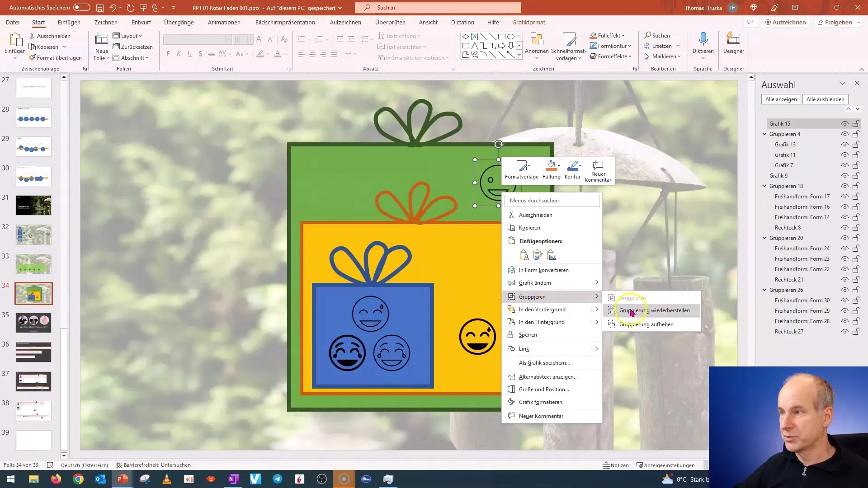The height and width of the screenshot is (488, 868).
Task: Toggle visibility of Gruppierung 18 layer
Action: [845, 186]
